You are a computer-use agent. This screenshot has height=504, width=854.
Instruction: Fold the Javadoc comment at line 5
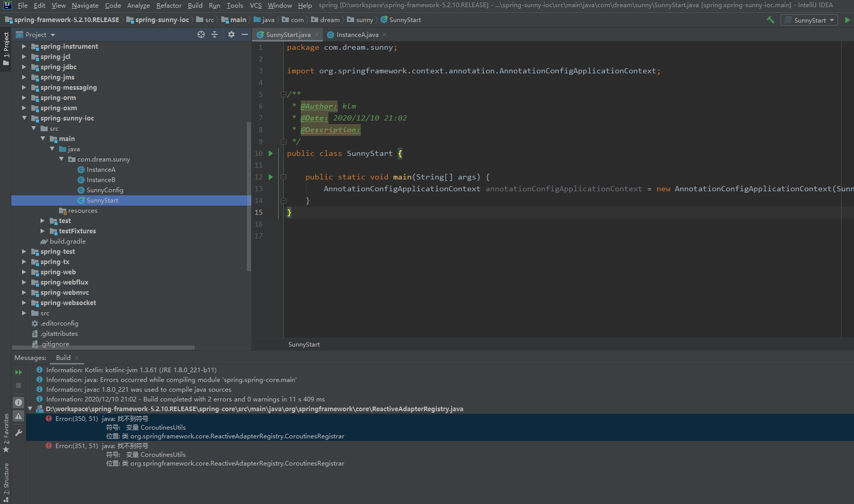[x=283, y=94]
